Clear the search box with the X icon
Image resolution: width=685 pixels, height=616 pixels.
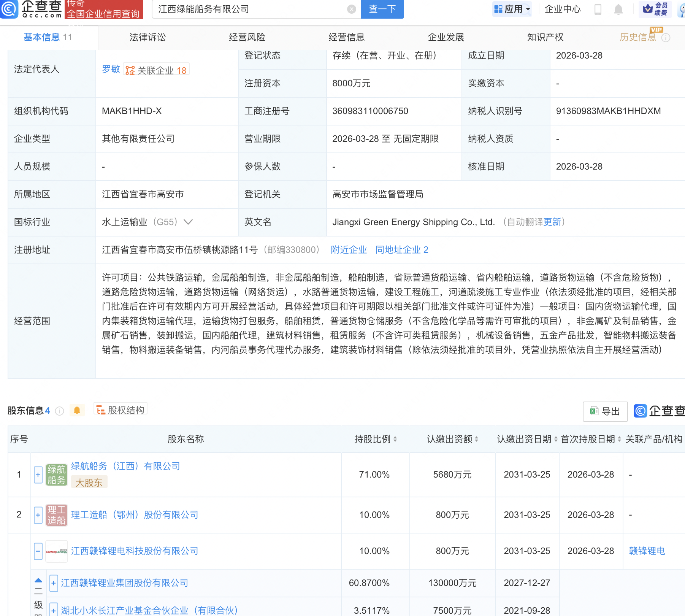(351, 9)
